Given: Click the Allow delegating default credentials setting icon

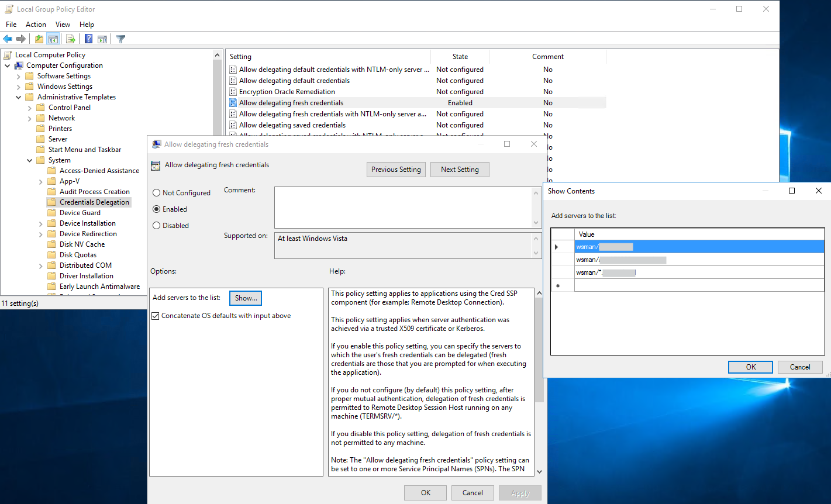Looking at the screenshot, I should (233, 81).
